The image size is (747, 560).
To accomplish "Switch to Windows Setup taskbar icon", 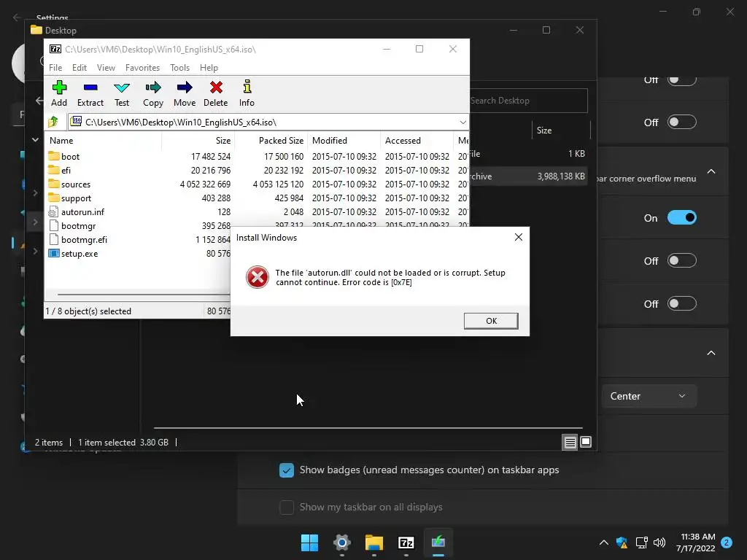I will point(438,542).
